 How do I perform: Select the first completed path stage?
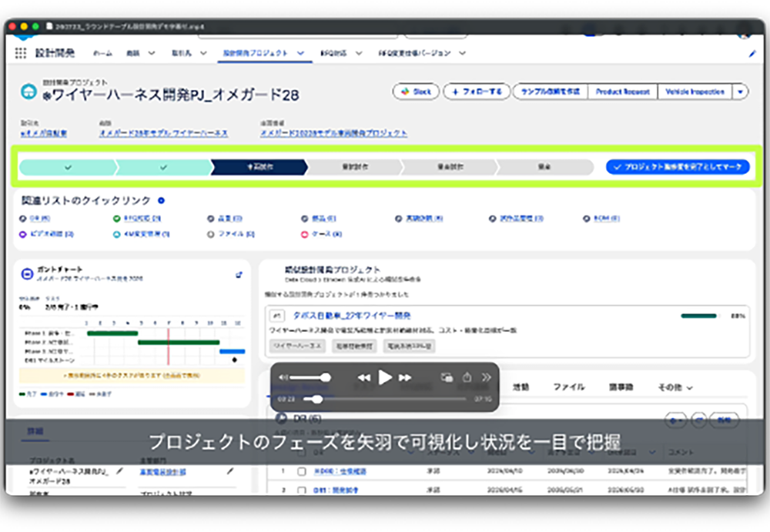(x=67, y=167)
